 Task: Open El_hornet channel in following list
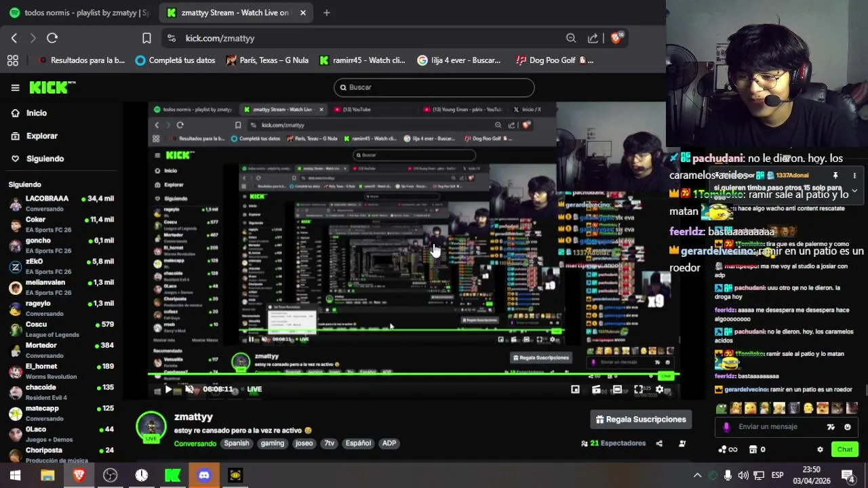pos(61,372)
